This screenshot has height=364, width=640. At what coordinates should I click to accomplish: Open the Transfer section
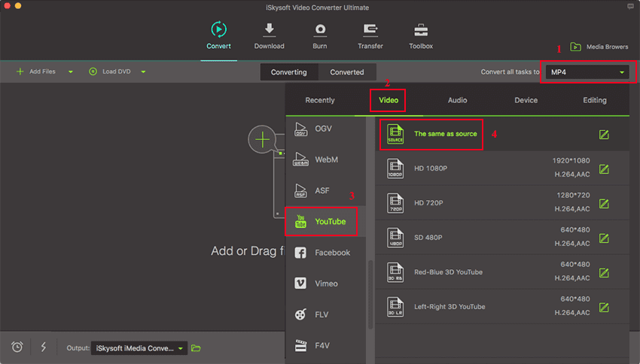(370, 30)
